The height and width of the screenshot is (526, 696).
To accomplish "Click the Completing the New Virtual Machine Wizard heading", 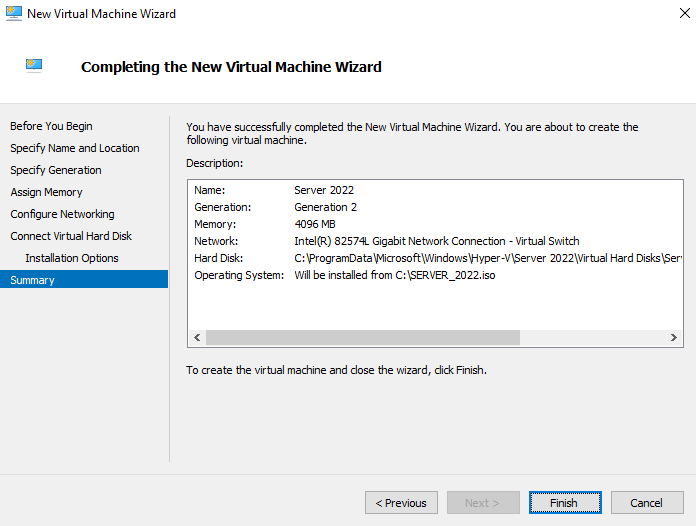I will pyautogui.click(x=231, y=67).
